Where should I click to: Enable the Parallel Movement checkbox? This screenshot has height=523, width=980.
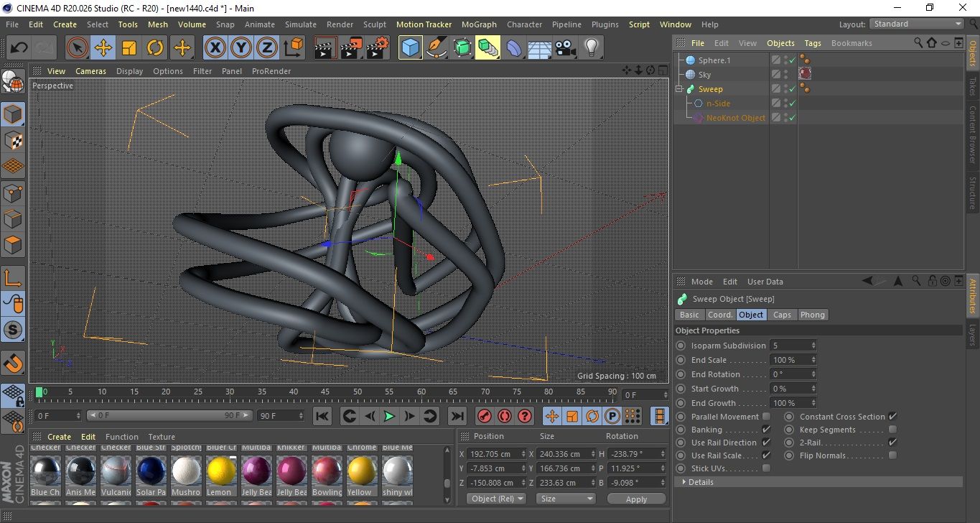tap(766, 417)
